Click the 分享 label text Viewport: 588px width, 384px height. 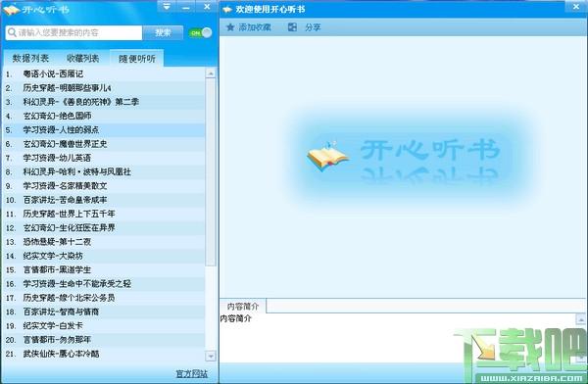313,27
